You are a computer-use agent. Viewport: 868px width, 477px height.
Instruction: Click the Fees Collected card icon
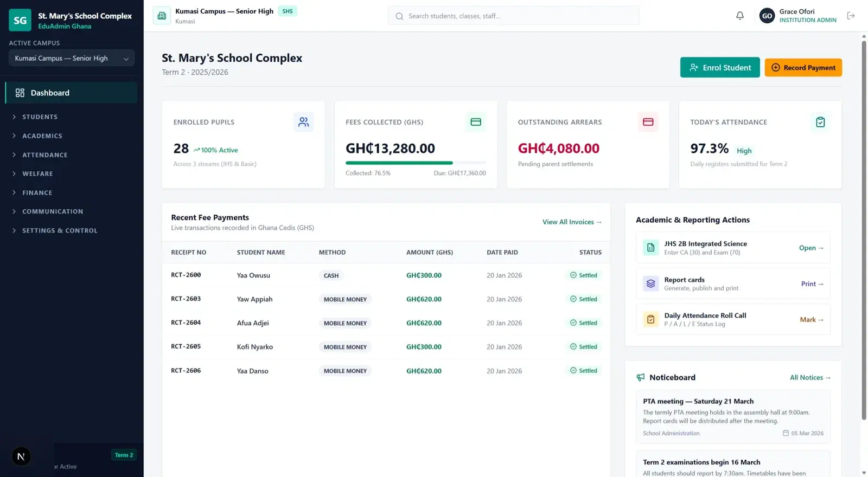coord(476,122)
